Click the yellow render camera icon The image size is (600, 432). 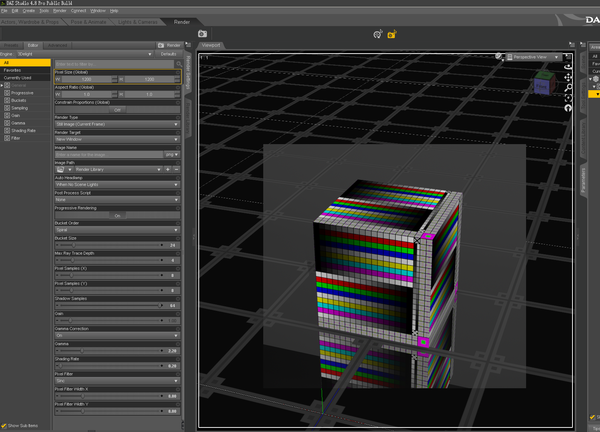coord(392,34)
